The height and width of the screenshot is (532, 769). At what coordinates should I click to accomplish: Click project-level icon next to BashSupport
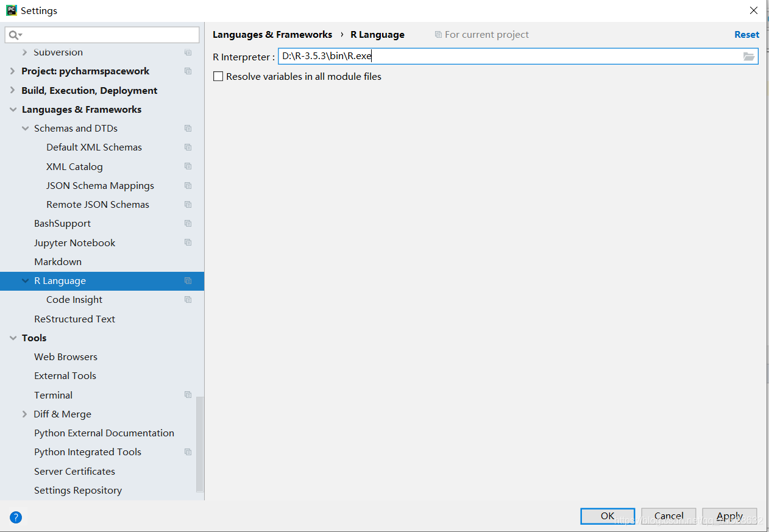tap(188, 224)
